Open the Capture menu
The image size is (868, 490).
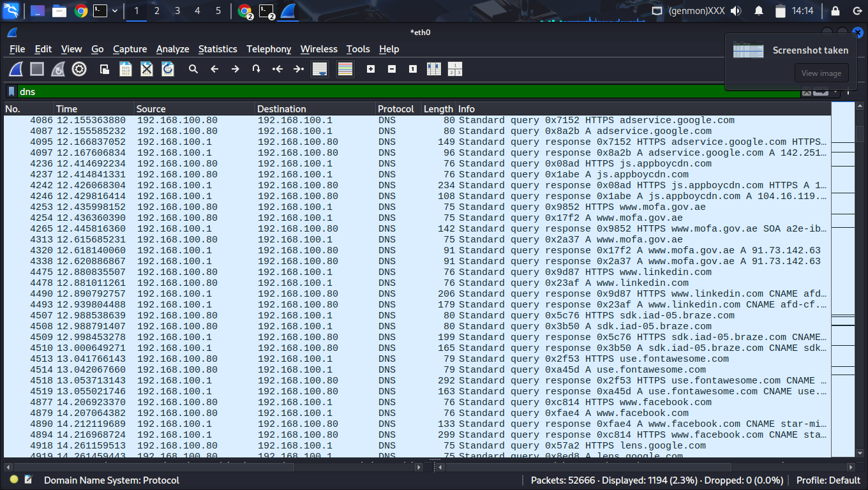[x=130, y=49]
